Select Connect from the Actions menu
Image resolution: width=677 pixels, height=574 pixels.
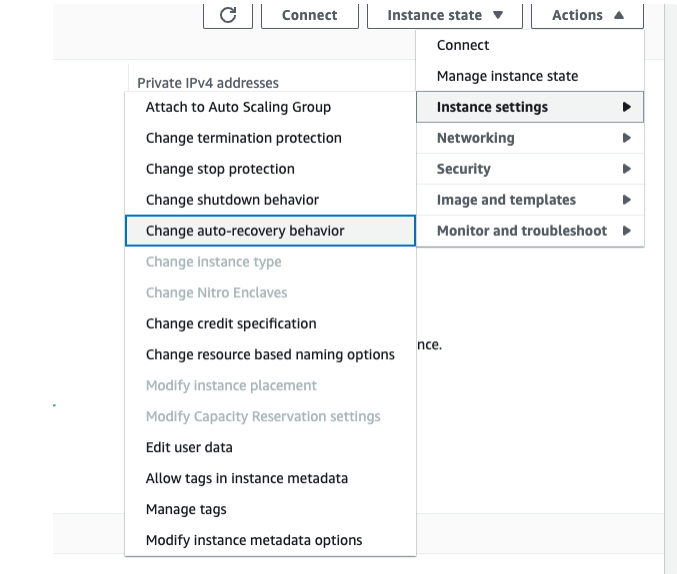coord(463,45)
